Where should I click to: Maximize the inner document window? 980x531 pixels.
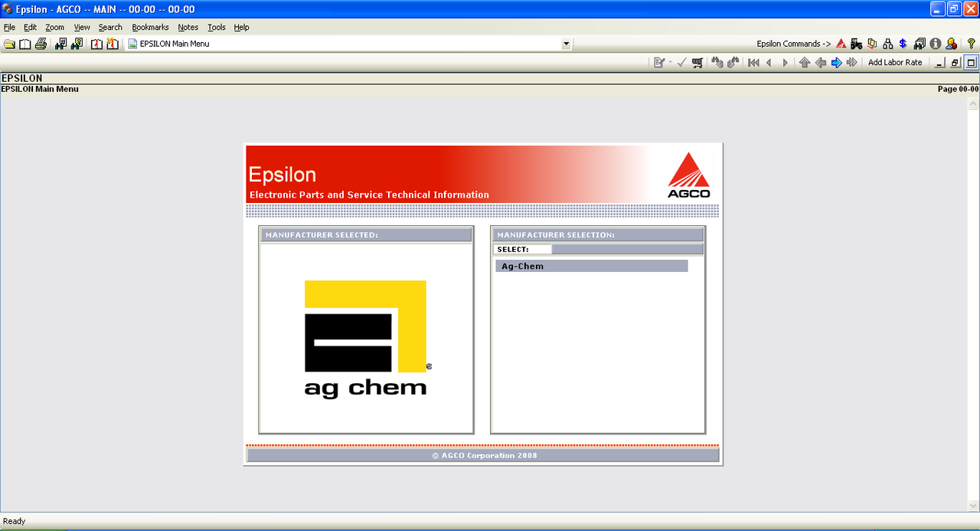click(x=971, y=63)
